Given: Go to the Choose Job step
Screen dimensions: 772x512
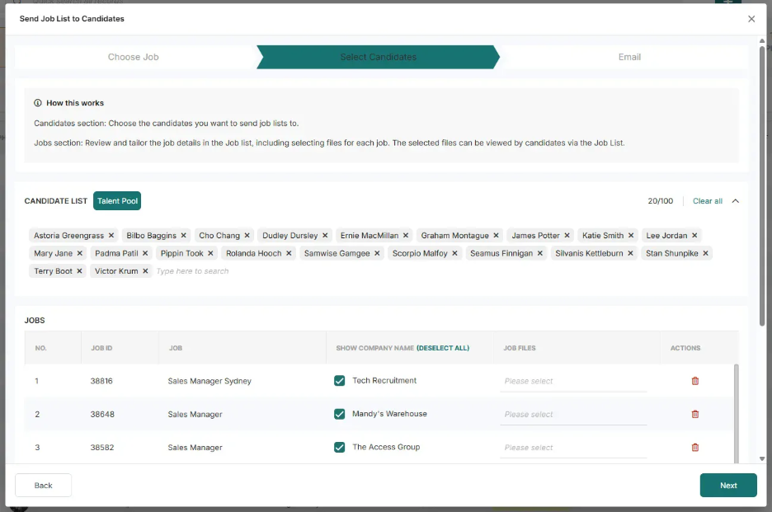Looking at the screenshot, I should [133, 57].
